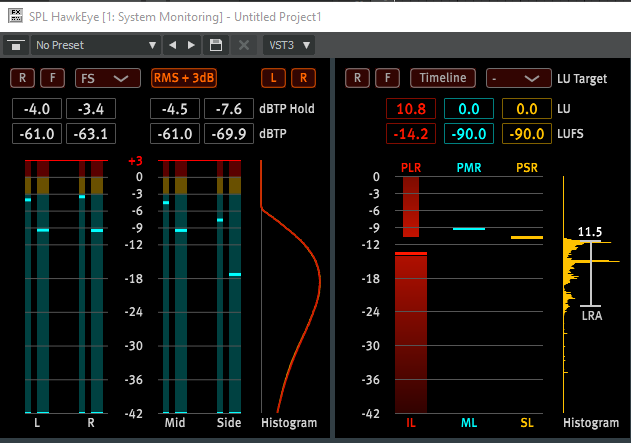631x443 pixels.
Task: Click the LRA range bracket
Action: 591,274
